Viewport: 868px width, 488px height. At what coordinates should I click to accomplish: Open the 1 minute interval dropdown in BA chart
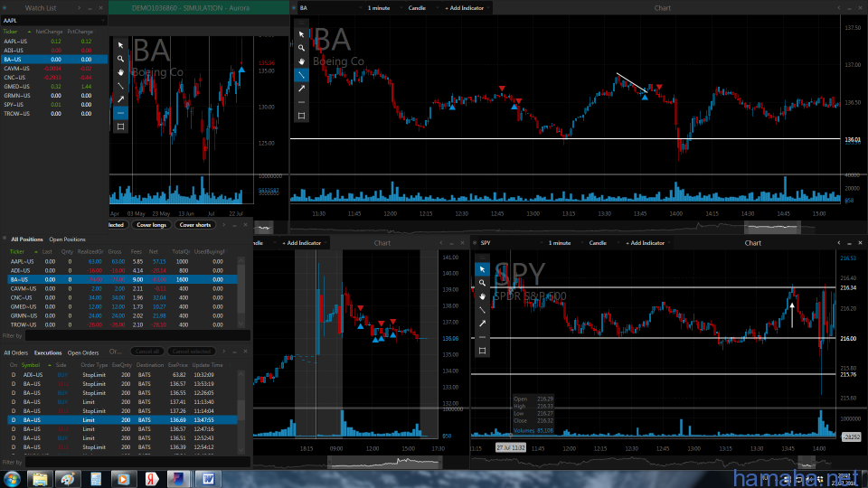[383, 8]
